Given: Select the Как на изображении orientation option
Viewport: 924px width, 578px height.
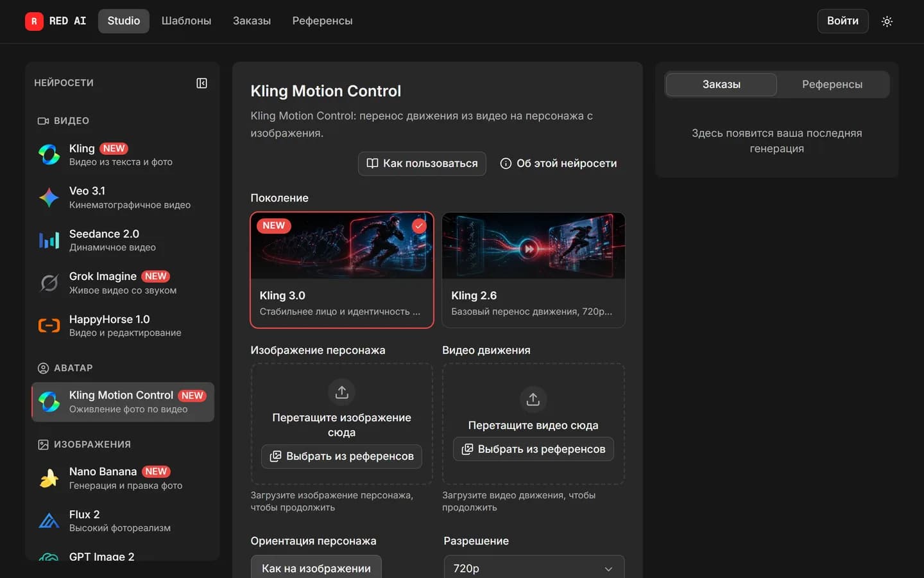Looking at the screenshot, I should coord(316,568).
